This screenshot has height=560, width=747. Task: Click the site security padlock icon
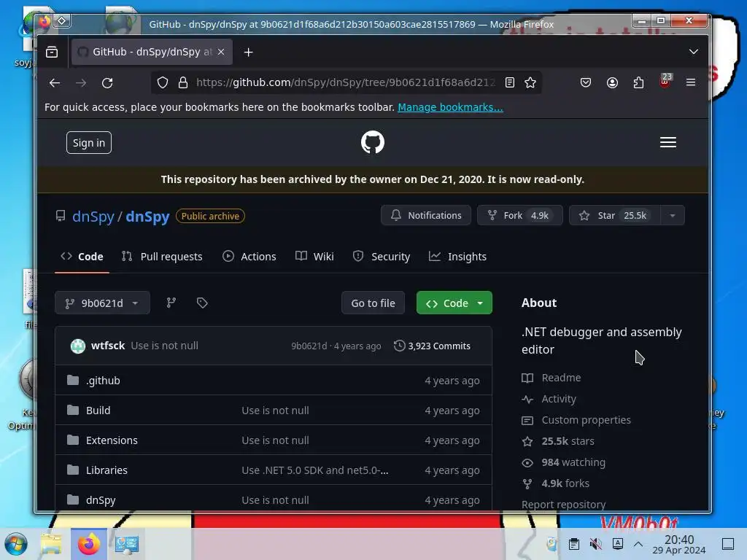183,83
